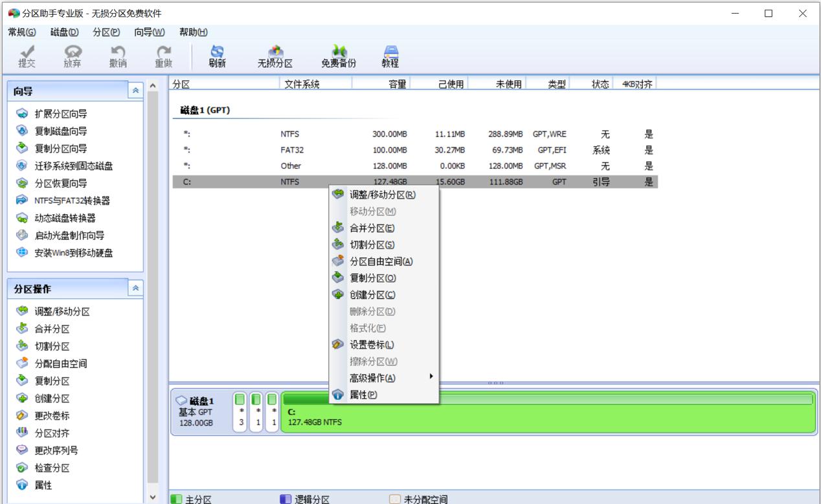
Task: Click the 撤销 undo toolbar icon
Action: coord(118,56)
